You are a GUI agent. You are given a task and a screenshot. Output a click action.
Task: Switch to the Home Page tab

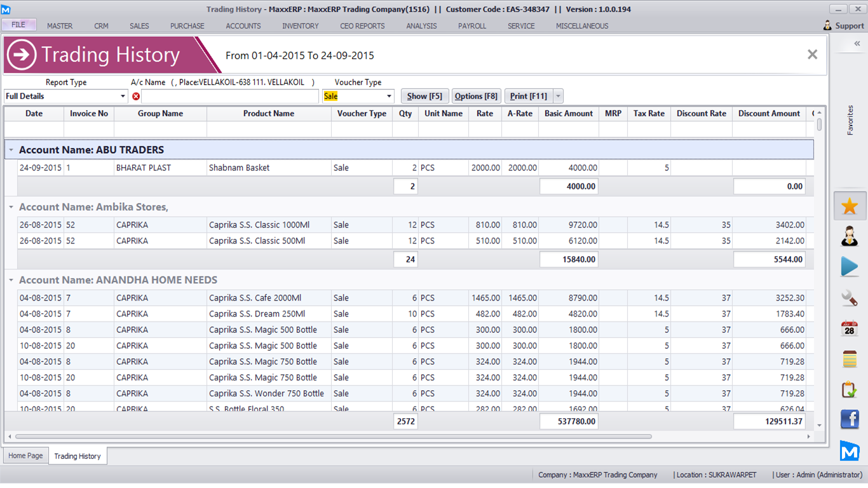[x=26, y=456]
